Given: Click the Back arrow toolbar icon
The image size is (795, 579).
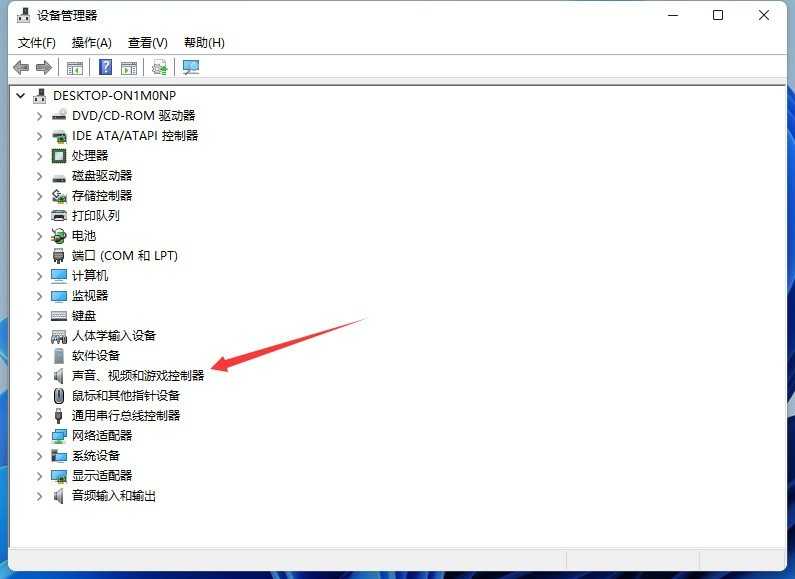Looking at the screenshot, I should [21, 67].
